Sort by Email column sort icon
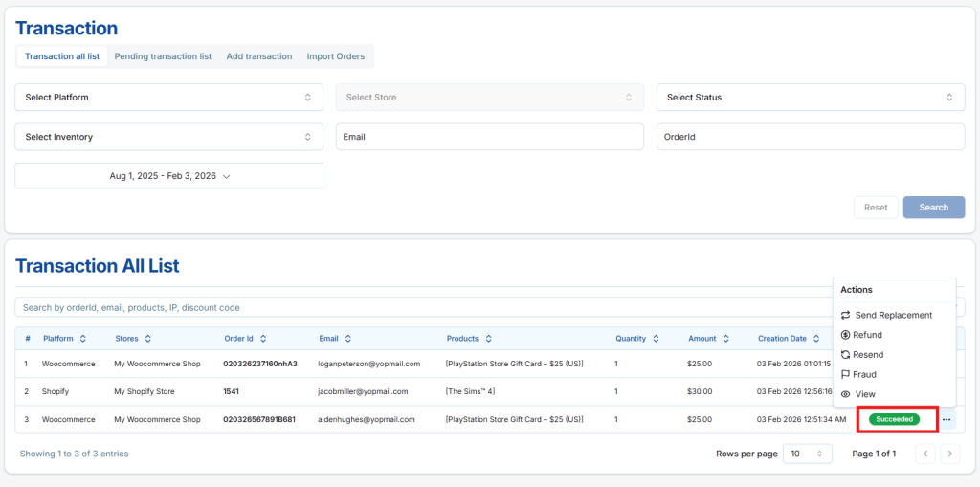This screenshot has width=980, height=487. pos(348,339)
